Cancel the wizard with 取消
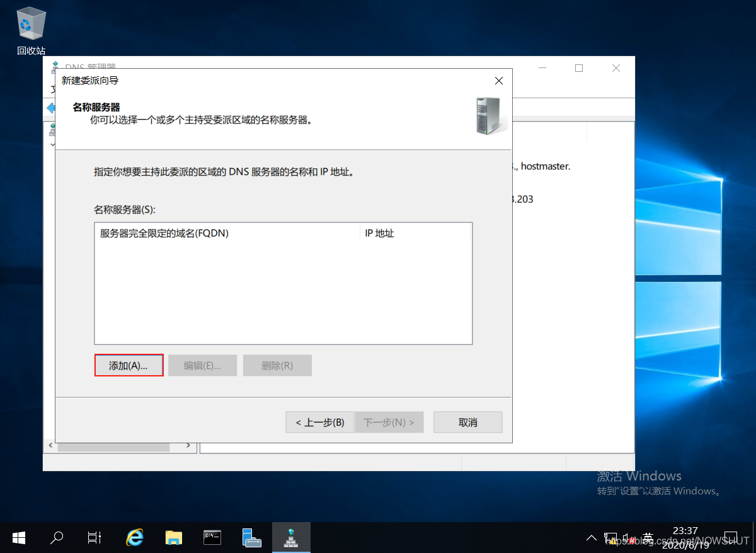This screenshot has height=553, width=756. [468, 422]
